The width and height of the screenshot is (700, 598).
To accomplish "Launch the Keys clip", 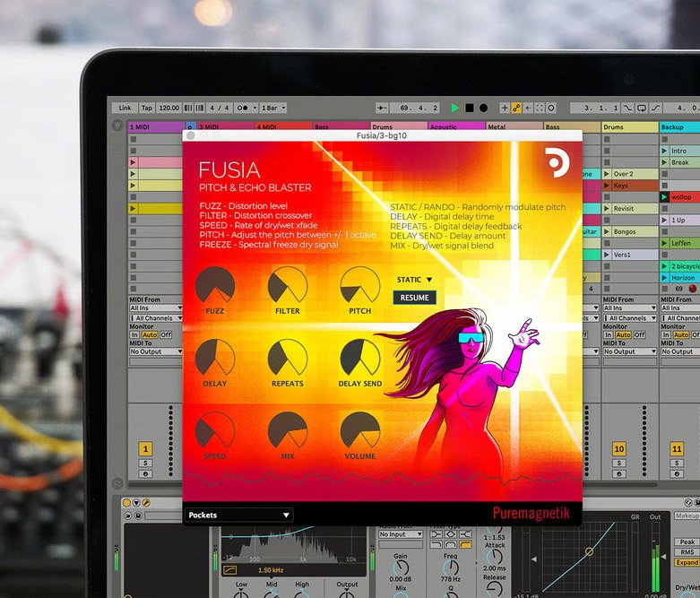I will point(607,186).
